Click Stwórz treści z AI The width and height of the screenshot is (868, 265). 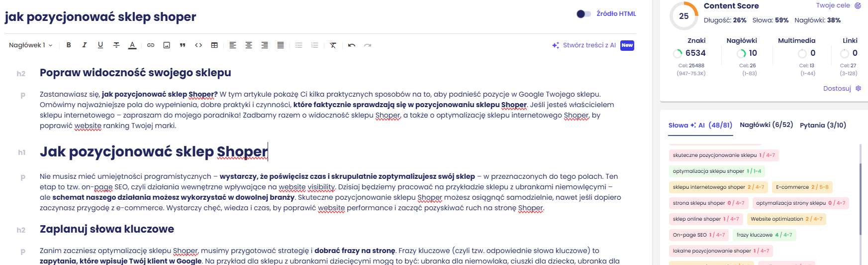(584, 45)
